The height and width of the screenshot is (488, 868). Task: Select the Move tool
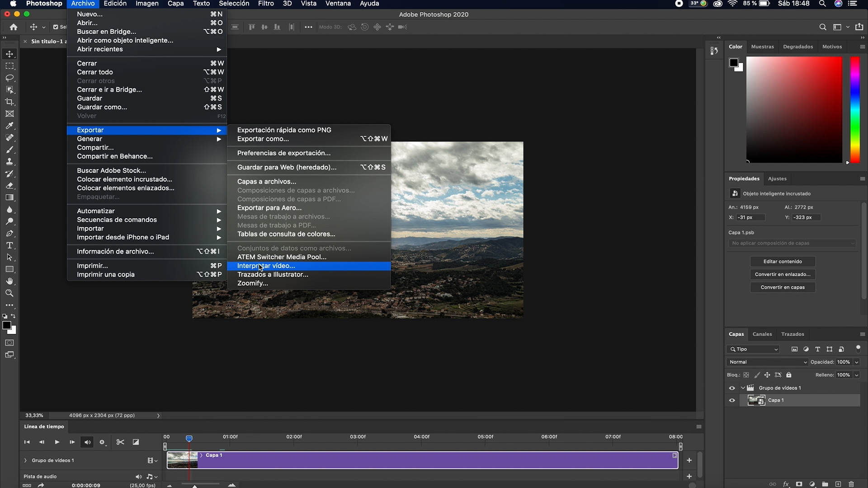(9, 54)
